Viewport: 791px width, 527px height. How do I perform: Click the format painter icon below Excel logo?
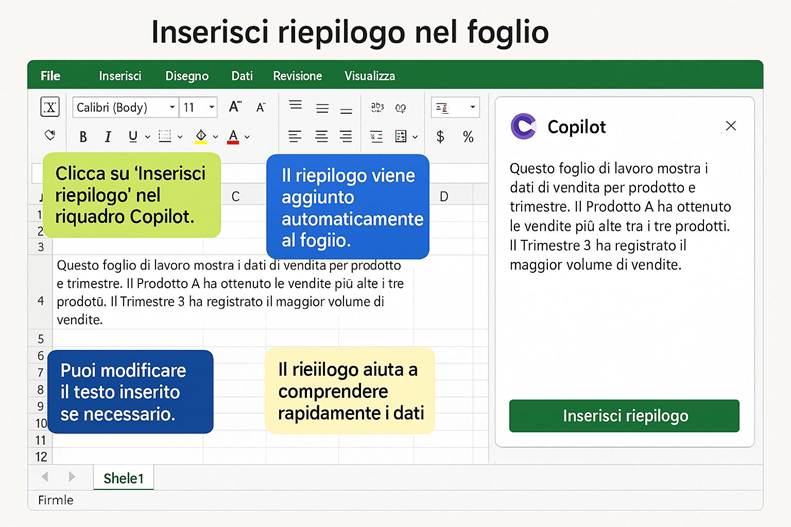(x=49, y=136)
